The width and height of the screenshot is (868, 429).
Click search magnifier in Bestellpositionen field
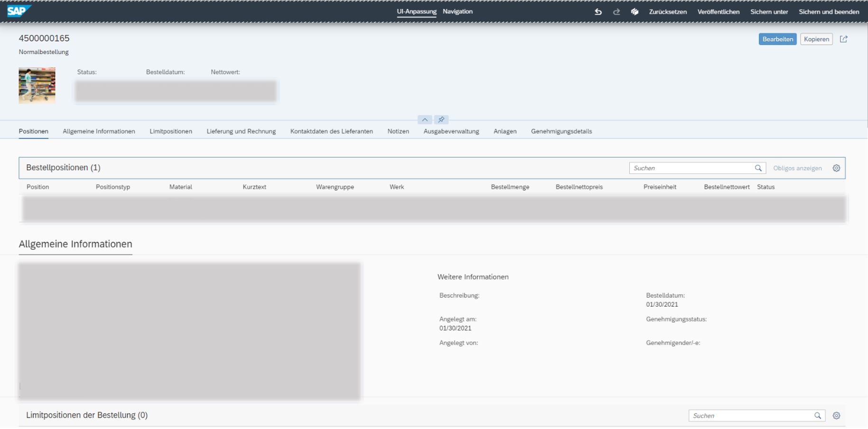(x=758, y=168)
